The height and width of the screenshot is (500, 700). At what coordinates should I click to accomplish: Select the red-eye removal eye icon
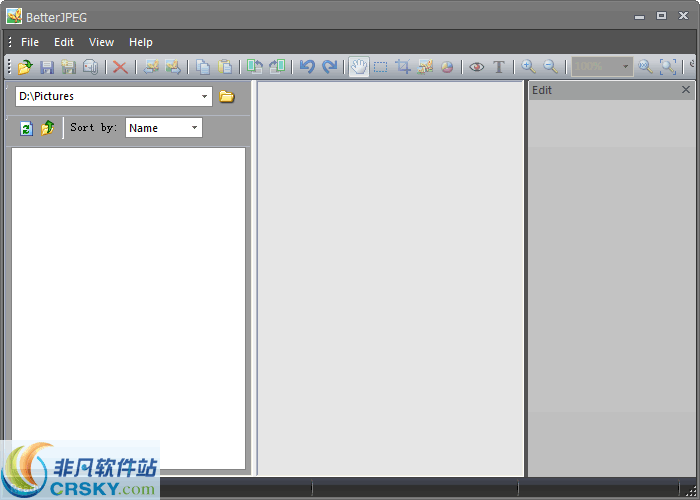pos(477,67)
